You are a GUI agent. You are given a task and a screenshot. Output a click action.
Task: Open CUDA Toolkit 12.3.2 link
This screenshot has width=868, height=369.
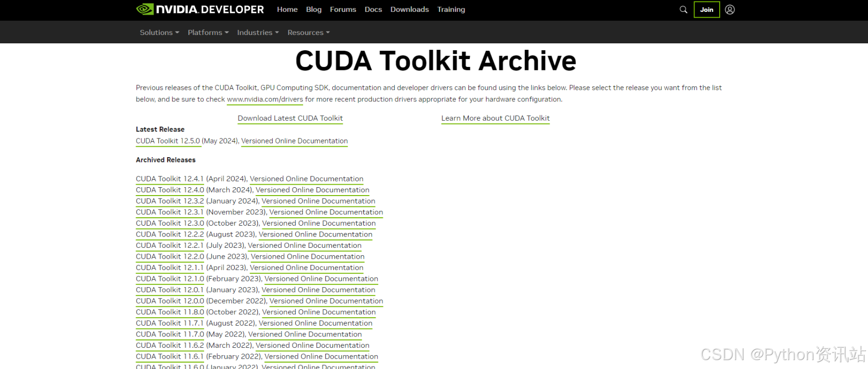click(170, 201)
